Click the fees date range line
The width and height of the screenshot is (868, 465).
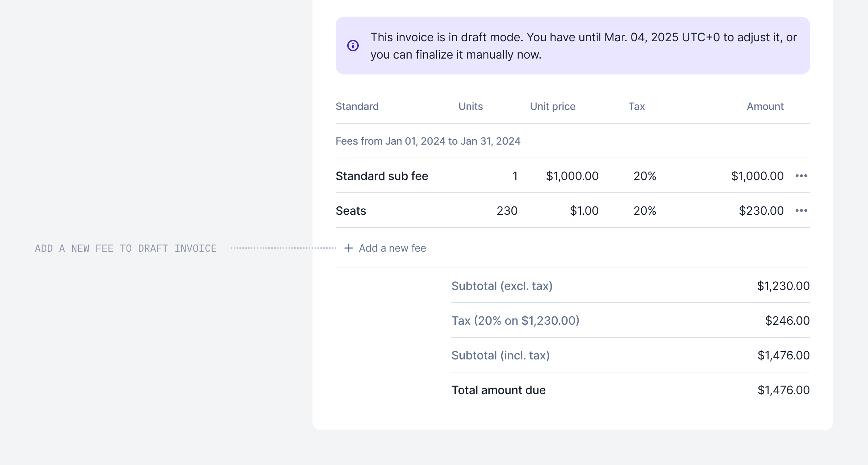pyautogui.click(x=428, y=141)
